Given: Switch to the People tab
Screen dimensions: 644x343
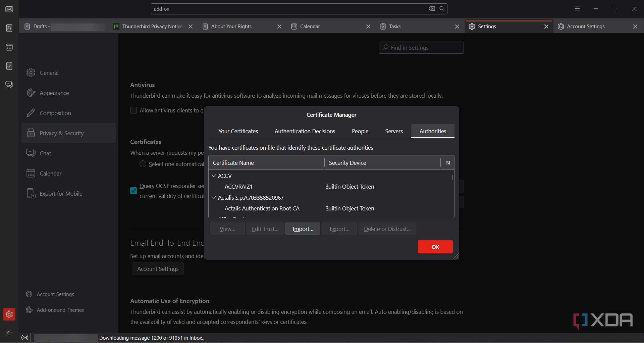Looking at the screenshot, I should (360, 131).
